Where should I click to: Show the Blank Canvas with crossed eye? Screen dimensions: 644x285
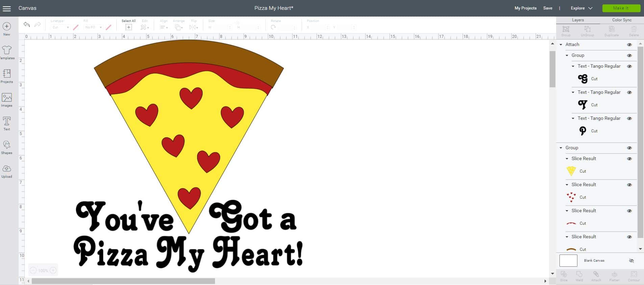631,261
